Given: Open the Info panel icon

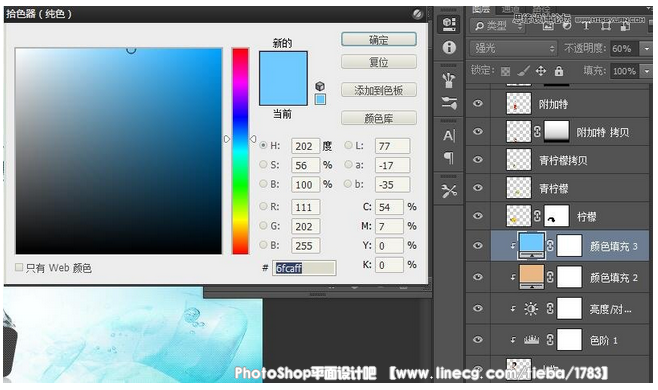Looking at the screenshot, I should coord(449,47).
